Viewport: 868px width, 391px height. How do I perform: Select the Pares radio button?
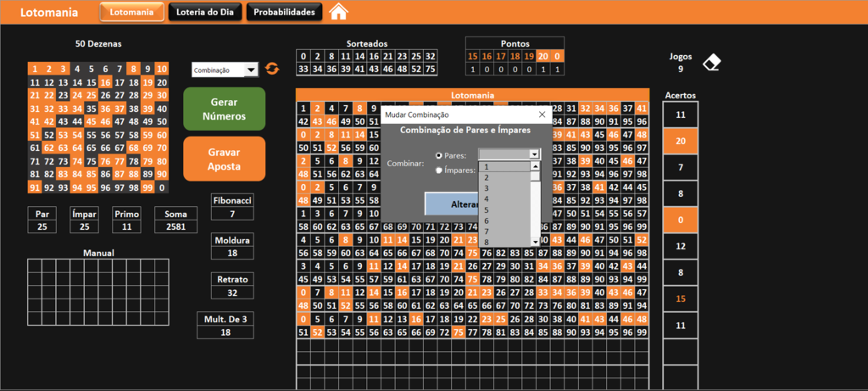click(x=440, y=156)
